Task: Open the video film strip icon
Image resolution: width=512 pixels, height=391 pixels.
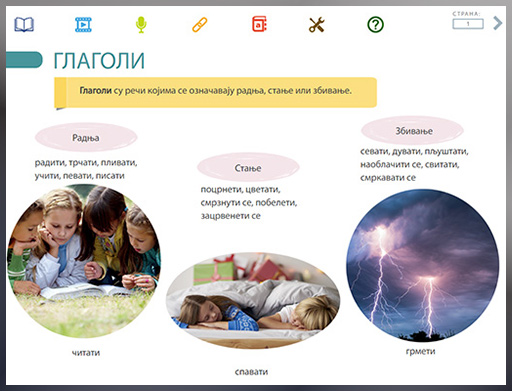Action: pos(83,25)
